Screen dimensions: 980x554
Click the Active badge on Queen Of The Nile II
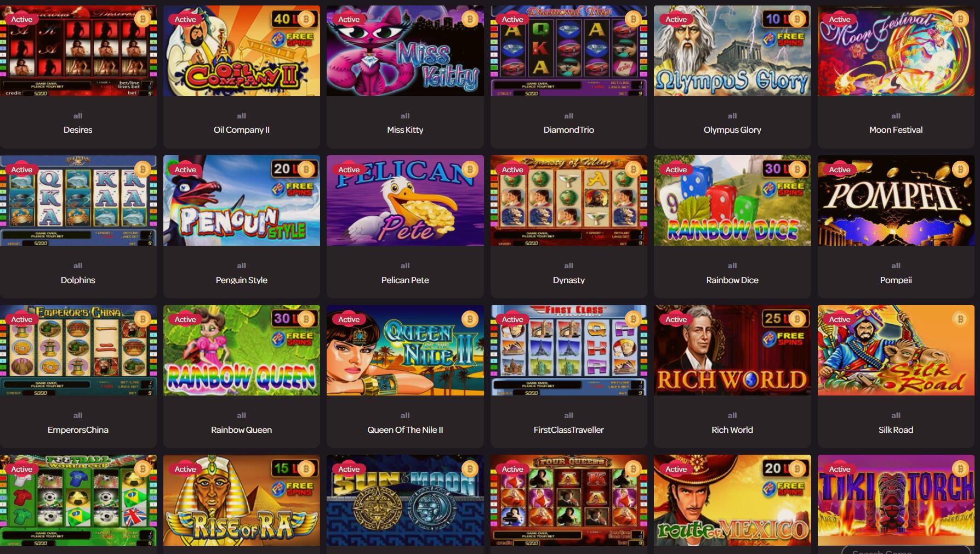click(x=349, y=319)
